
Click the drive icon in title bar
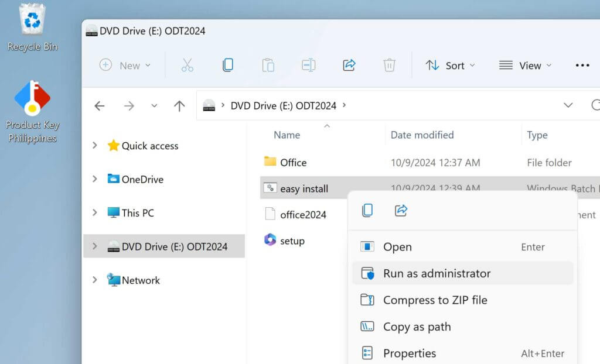click(x=91, y=30)
